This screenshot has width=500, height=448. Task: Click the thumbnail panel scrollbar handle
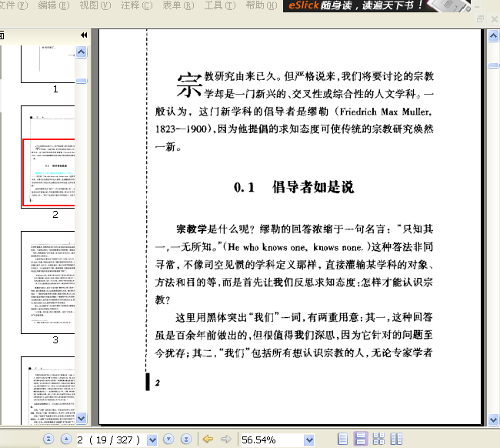point(82,81)
